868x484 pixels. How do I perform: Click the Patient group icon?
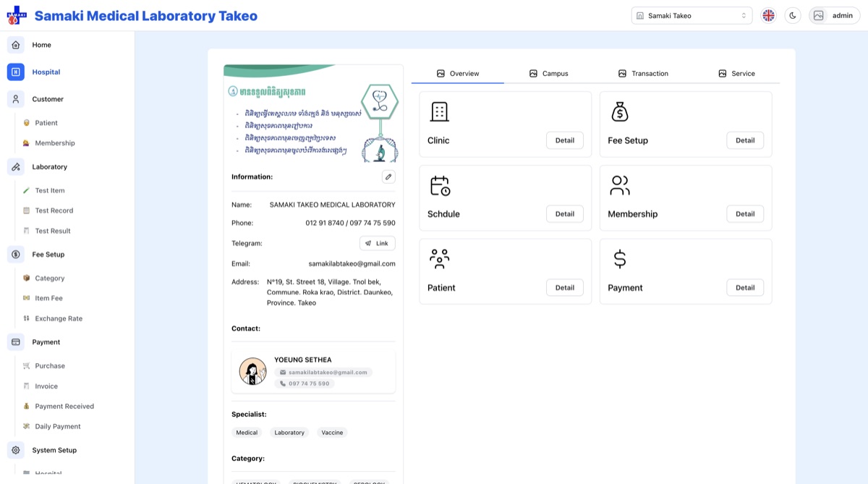coord(440,259)
